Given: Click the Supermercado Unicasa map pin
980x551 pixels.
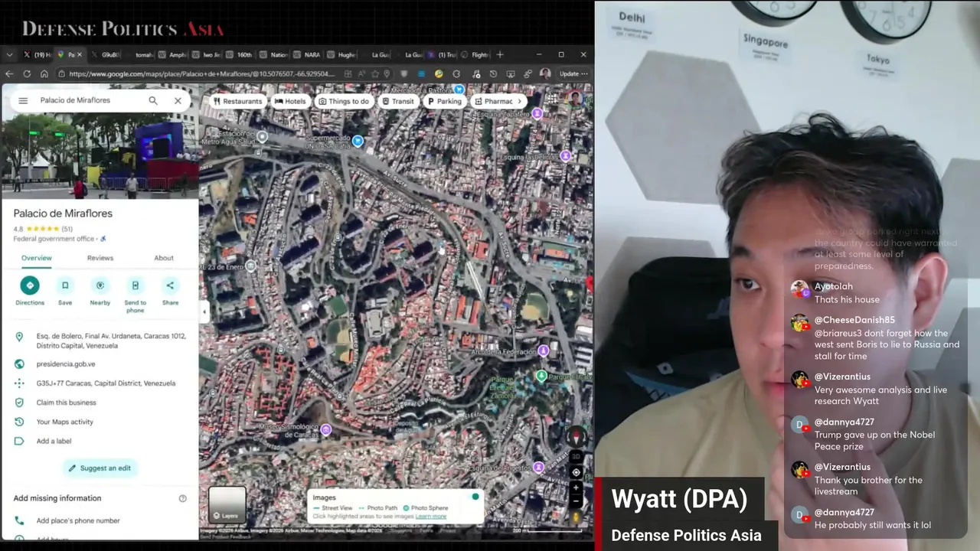Looking at the screenshot, I should click(358, 142).
